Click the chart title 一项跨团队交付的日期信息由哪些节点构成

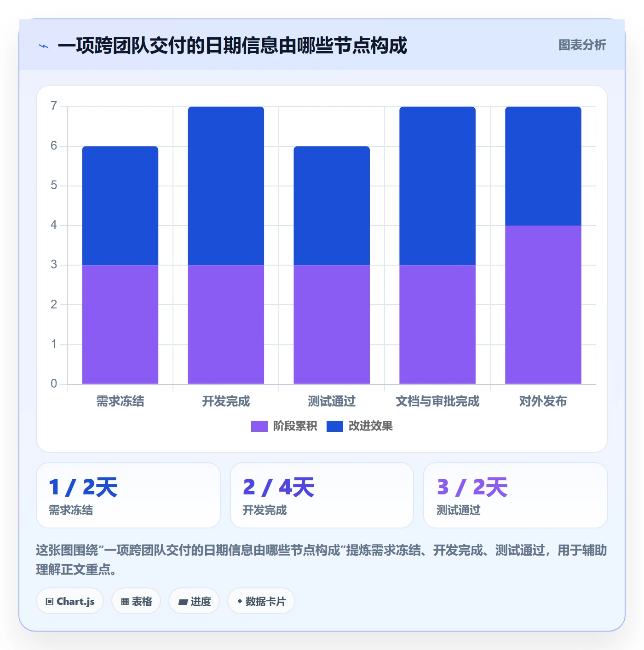232,46
